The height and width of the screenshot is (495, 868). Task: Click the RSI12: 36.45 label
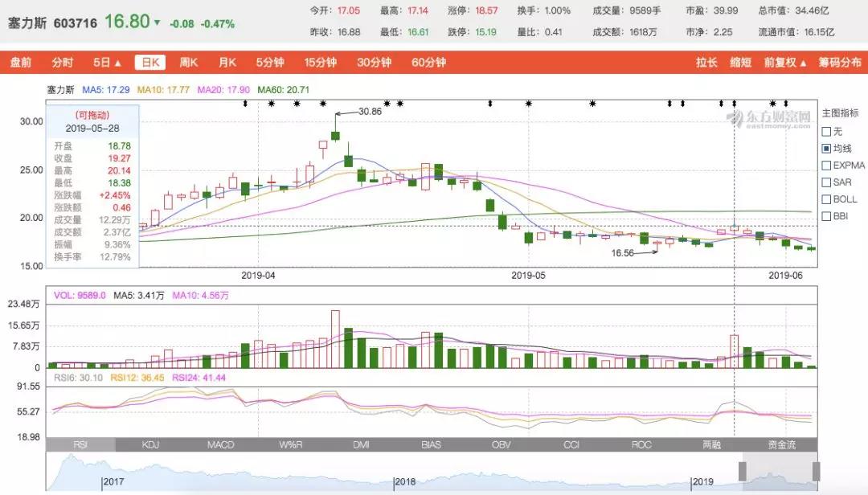(x=137, y=378)
